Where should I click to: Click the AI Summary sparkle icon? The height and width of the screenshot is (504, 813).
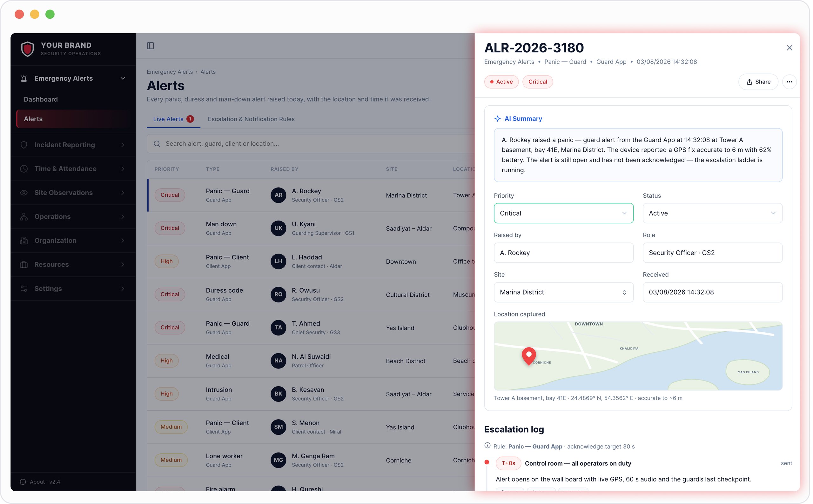click(497, 119)
